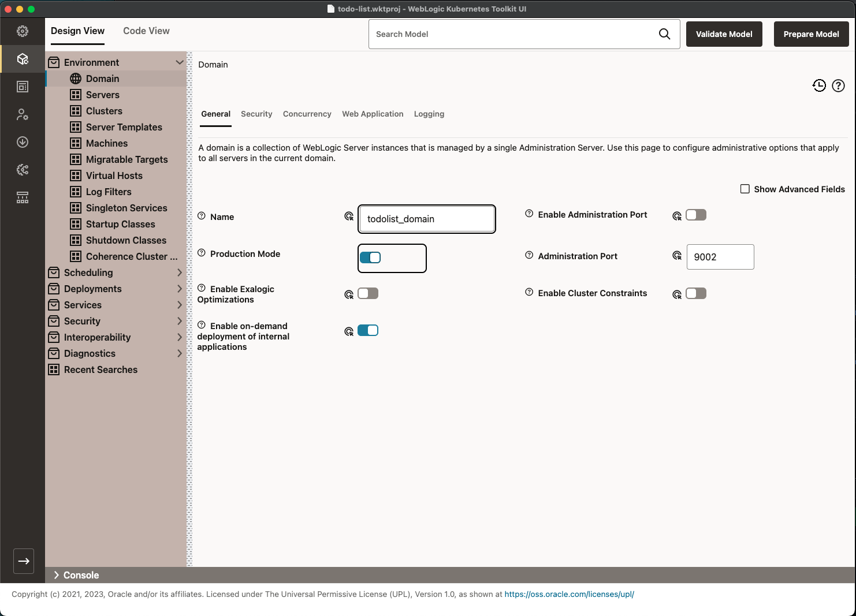Open the Security tab in Domain

[x=256, y=114]
